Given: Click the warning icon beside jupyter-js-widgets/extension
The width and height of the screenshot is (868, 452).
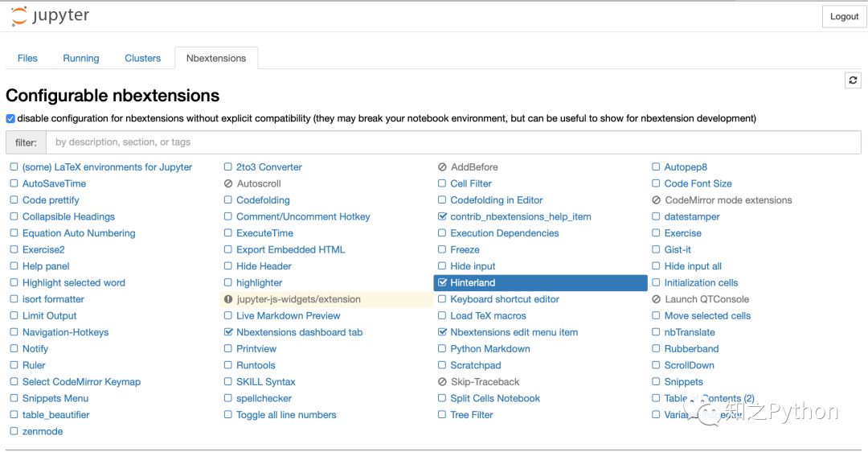Looking at the screenshot, I should click(x=228, y=299).
